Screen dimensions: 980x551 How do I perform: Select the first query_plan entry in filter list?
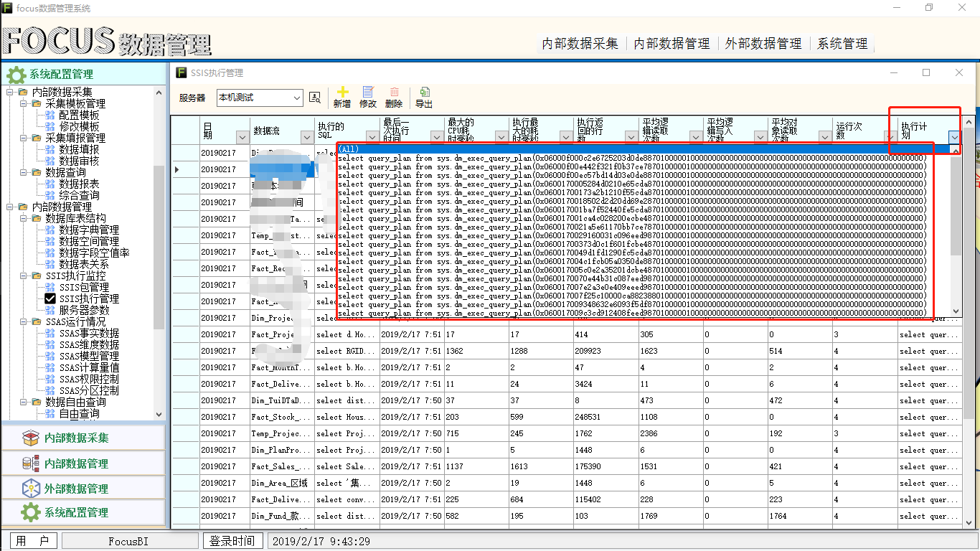click(644, 157)
